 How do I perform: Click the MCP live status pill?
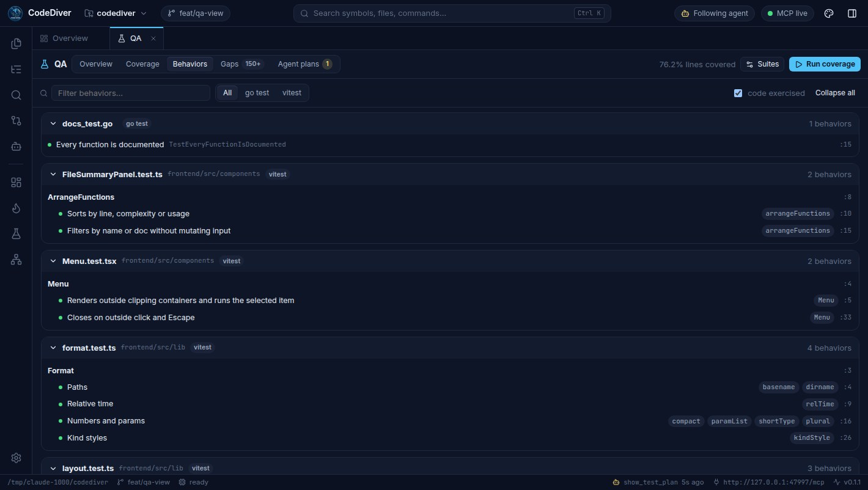tap(787, 13)
